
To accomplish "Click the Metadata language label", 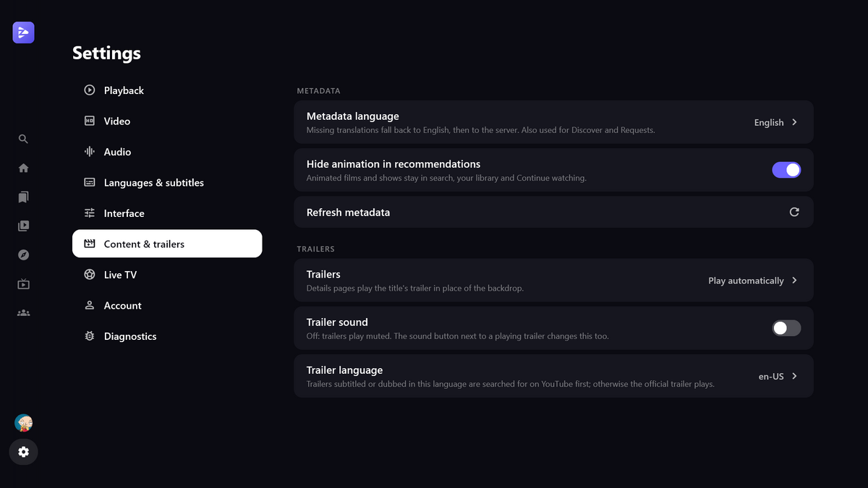I will tap(352, 116).
